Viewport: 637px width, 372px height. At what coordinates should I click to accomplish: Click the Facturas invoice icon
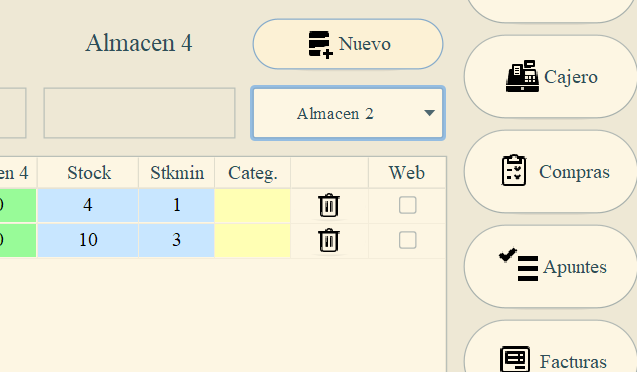(x=515, y=359)
